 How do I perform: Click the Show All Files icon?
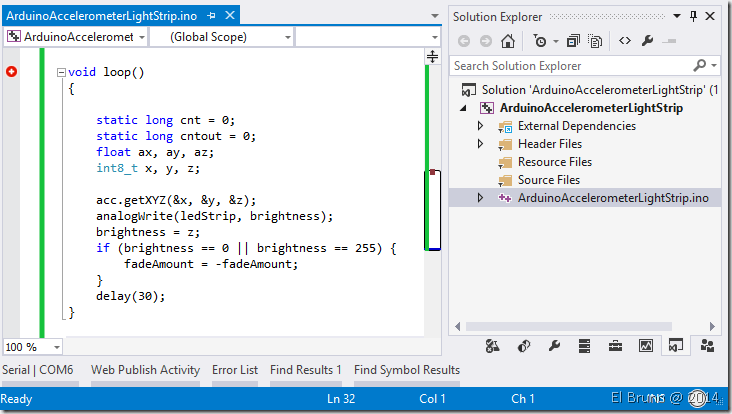coord(596,41)
